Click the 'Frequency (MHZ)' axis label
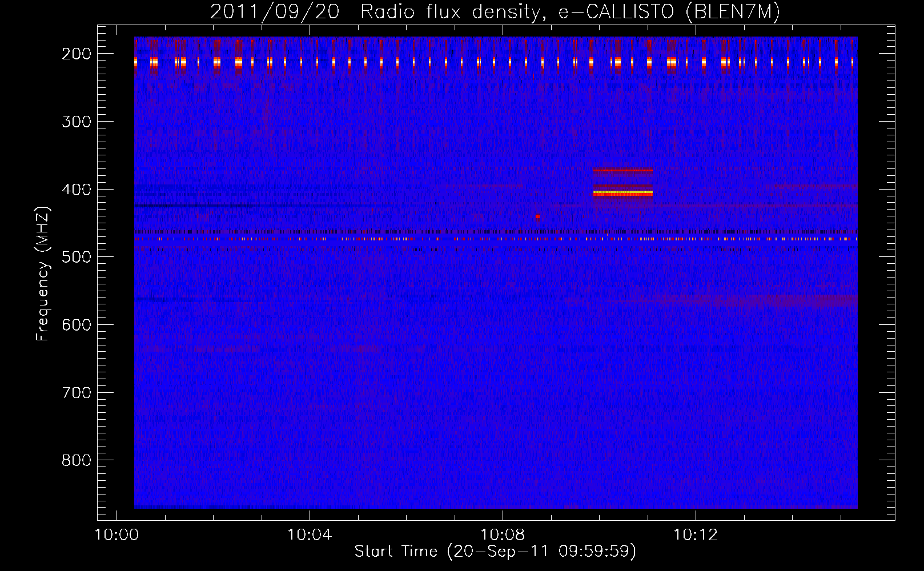924x571 pixels. 43,274
